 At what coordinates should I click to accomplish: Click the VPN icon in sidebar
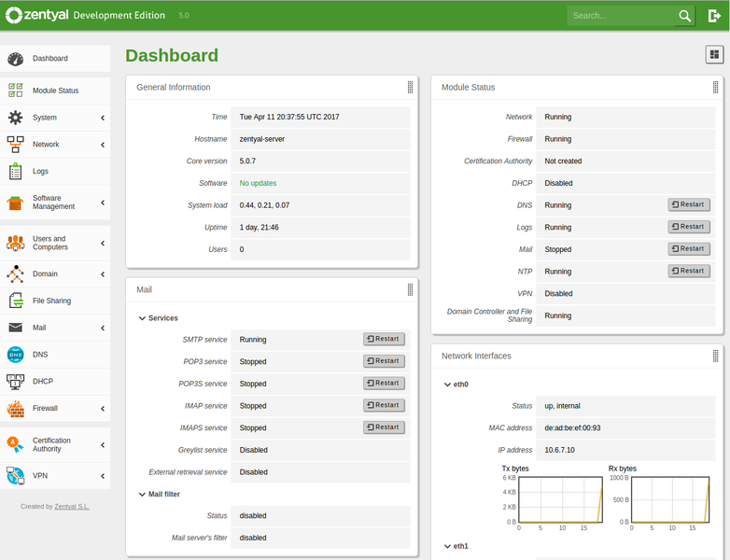click(15, 476)
